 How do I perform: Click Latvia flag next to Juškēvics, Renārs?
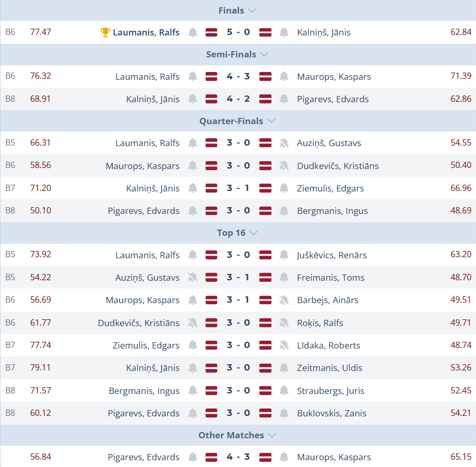tap(265, 255)
